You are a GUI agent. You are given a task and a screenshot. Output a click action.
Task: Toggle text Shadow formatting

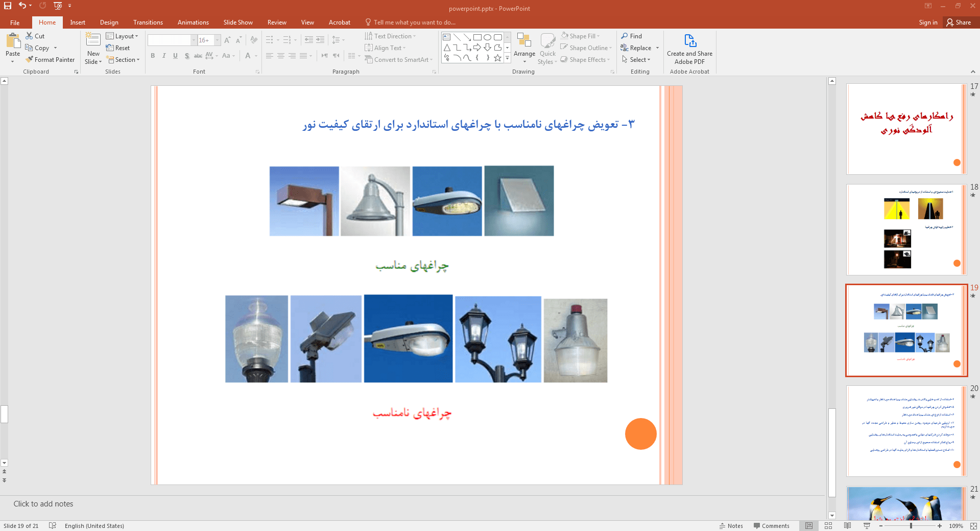[187, 56]
